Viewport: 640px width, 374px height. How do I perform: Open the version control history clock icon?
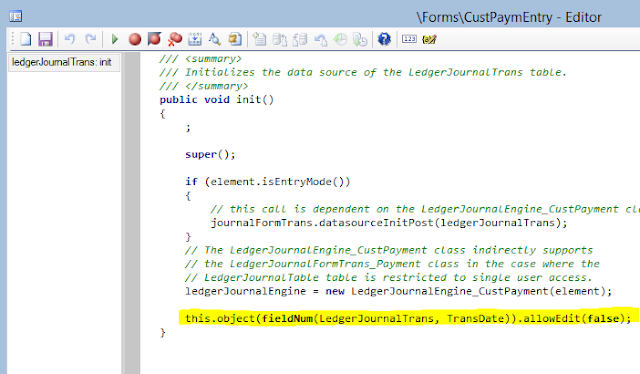pyautogui.click(x=340, y=39)
